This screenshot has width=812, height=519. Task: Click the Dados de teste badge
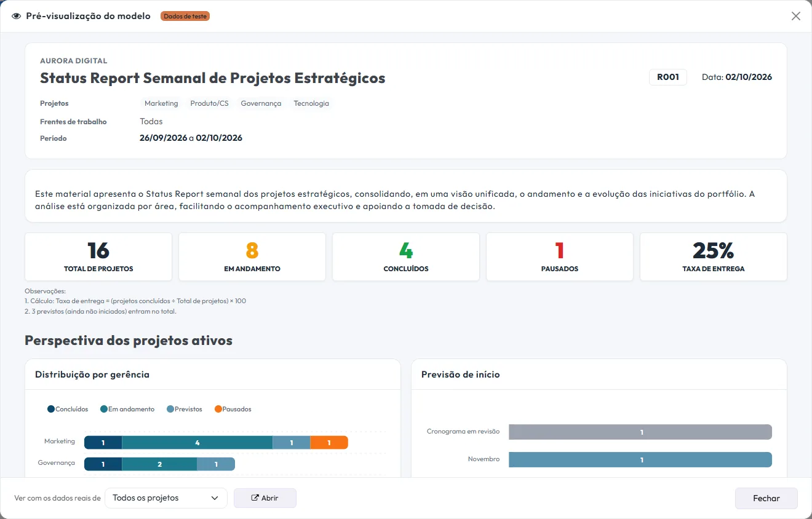(x=185, y=16)
